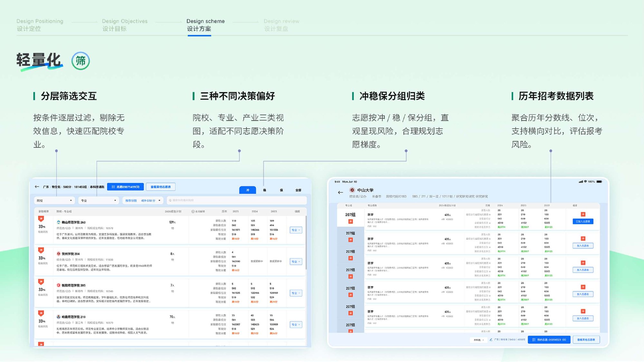Expand 专业 dropdown in 韩山师范学院 row

(296, 230)
